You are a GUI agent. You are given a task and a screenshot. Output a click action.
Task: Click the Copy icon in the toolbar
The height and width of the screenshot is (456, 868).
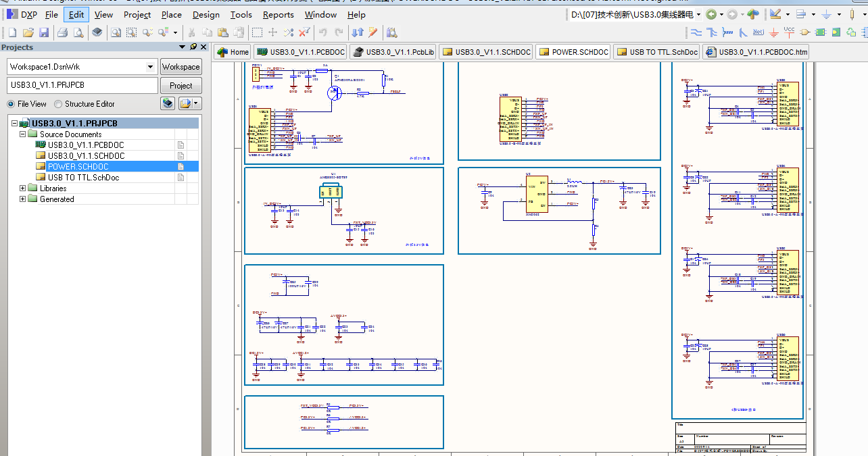[x=207, y=32]
